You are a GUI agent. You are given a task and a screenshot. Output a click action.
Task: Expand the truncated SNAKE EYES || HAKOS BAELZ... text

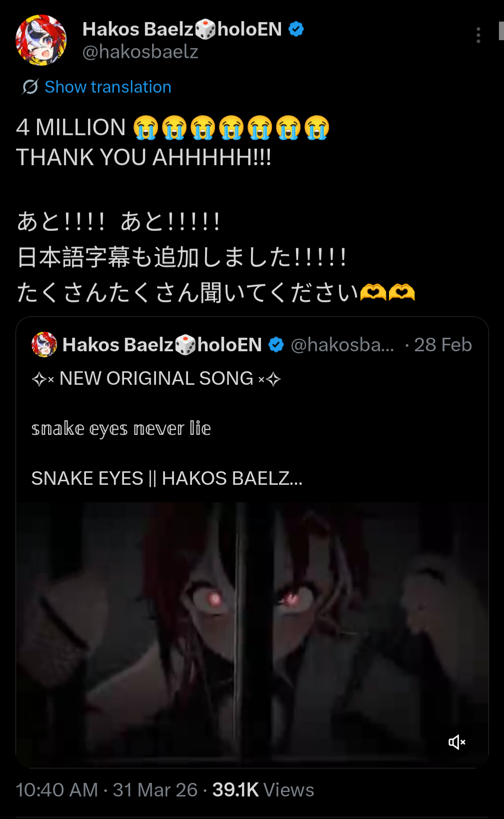[167, 478]
